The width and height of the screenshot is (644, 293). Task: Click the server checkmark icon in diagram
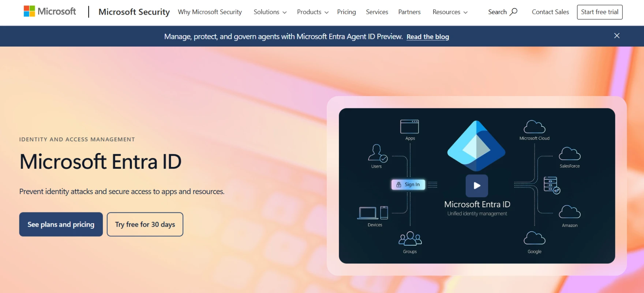[552, 185]
